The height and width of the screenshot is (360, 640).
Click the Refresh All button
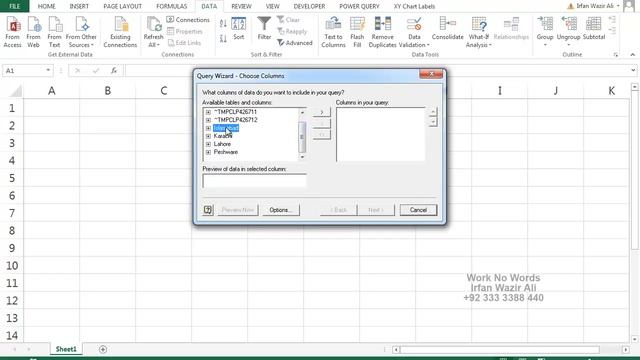pos(153,32)
